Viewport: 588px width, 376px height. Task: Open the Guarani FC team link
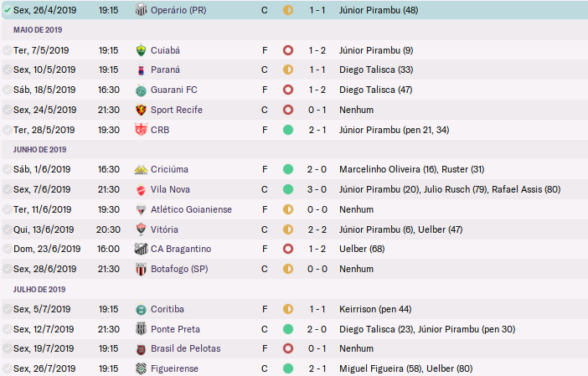(174, 90)
